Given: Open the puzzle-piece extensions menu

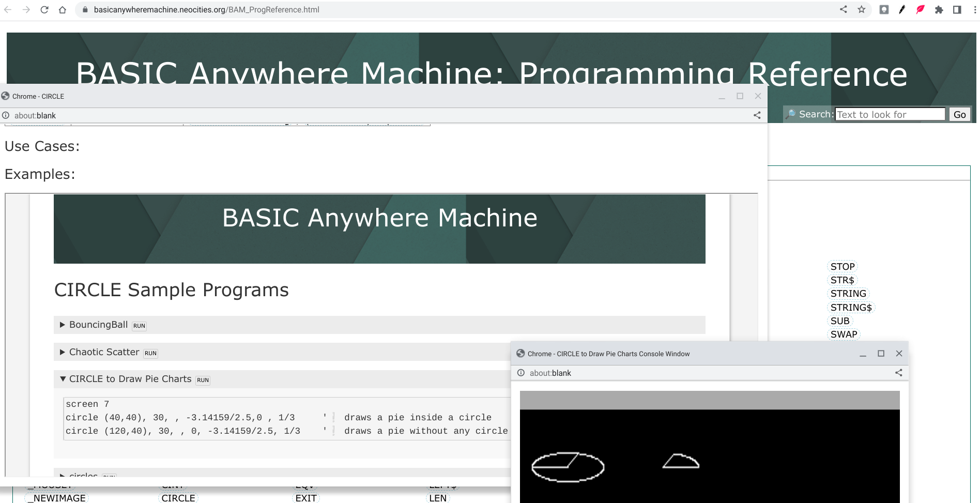Looking at the screenshot, I should (x=939, y=10).
